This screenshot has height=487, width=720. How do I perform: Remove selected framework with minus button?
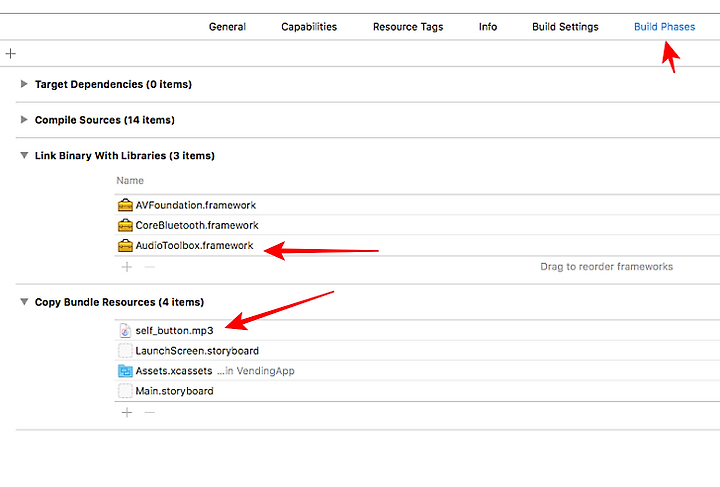pyautogui.click(x=150, y=267)
